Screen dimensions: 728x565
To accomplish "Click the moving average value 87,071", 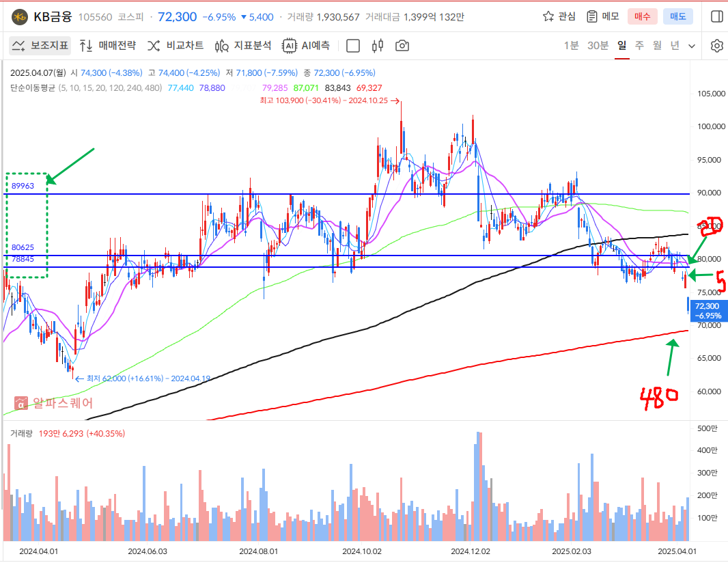I will coord(306,88).
